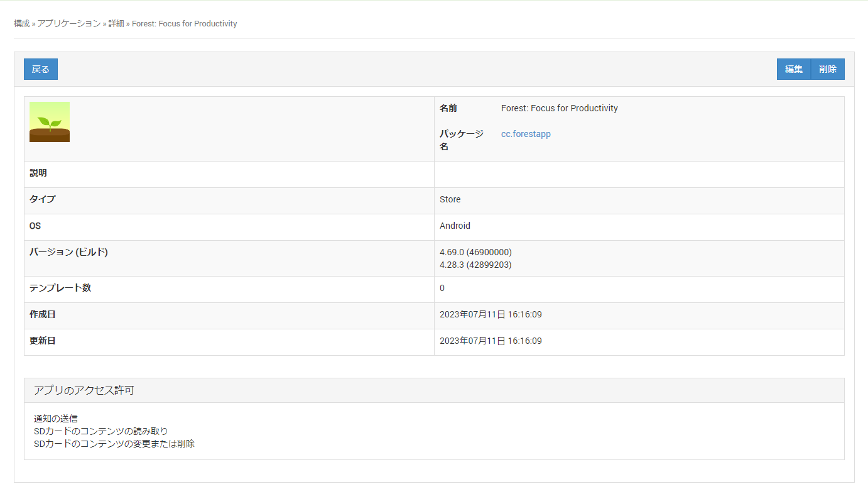Click the Android value in OS row
Viewport: 868px width, 489px height.
coord(455,226)
